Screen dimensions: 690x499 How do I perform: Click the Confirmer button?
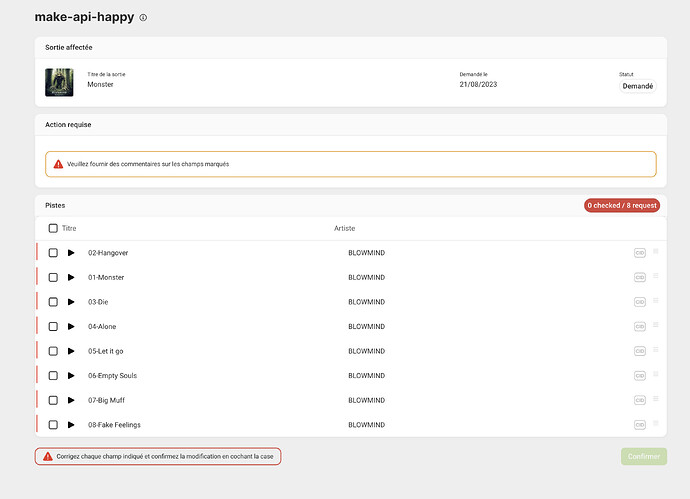pyautogui.click(x=644, y=456)
